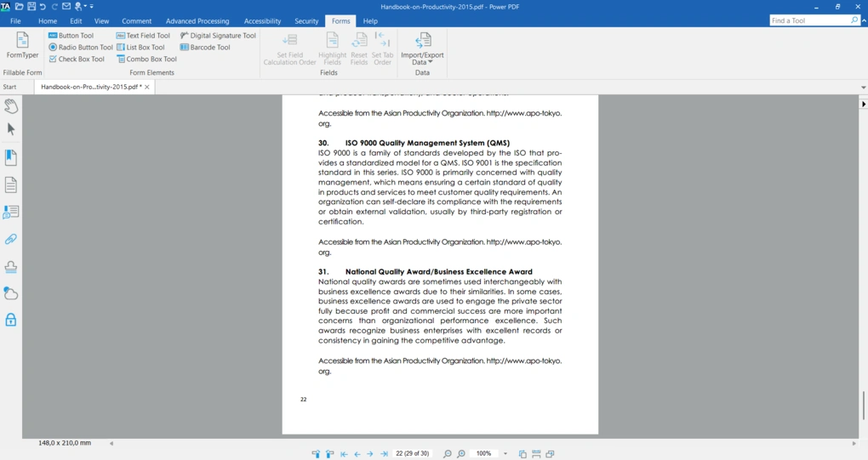The width and height of the screenshot is (868, 460).
Task: Switch to the Accessibility tab
Action: click(262, 21)
